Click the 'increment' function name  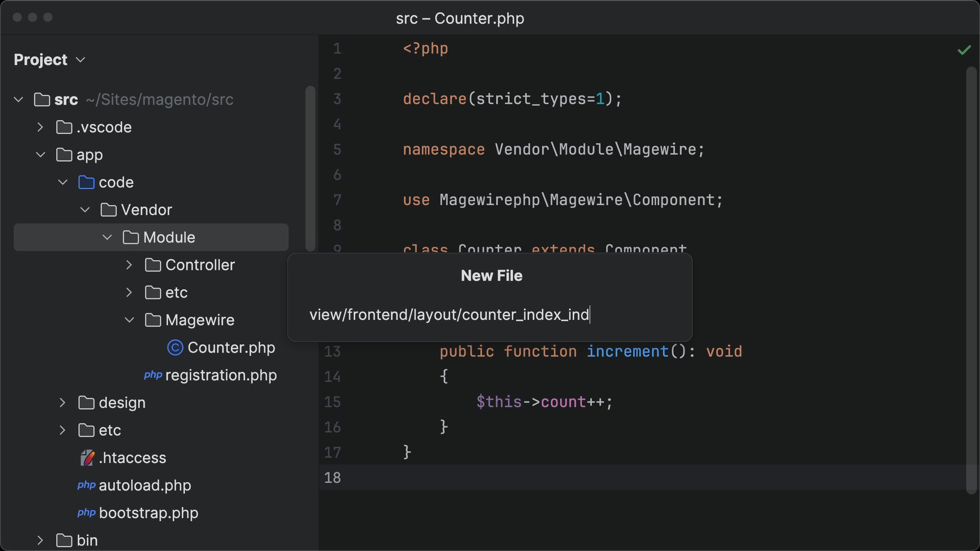pyautogui.click(x=627, y=351)
